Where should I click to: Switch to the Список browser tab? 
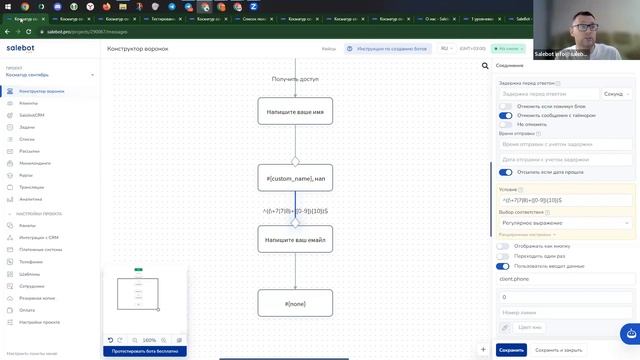254,19
